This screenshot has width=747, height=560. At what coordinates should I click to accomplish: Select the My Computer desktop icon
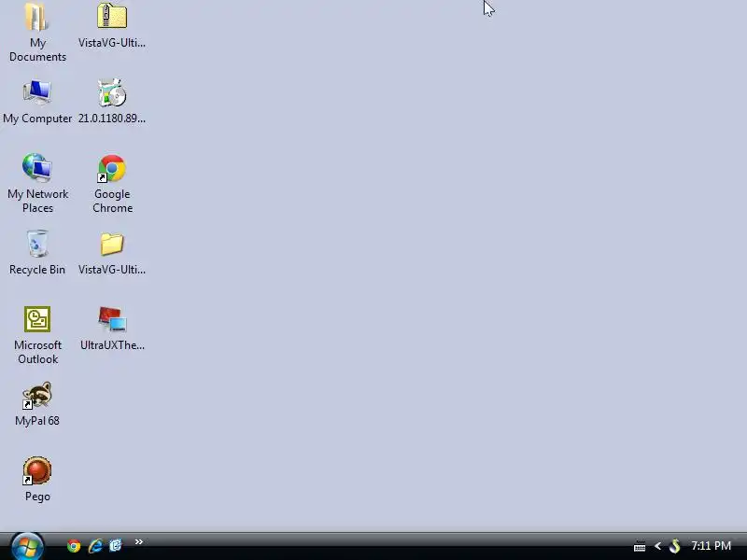tap(37, 102)
